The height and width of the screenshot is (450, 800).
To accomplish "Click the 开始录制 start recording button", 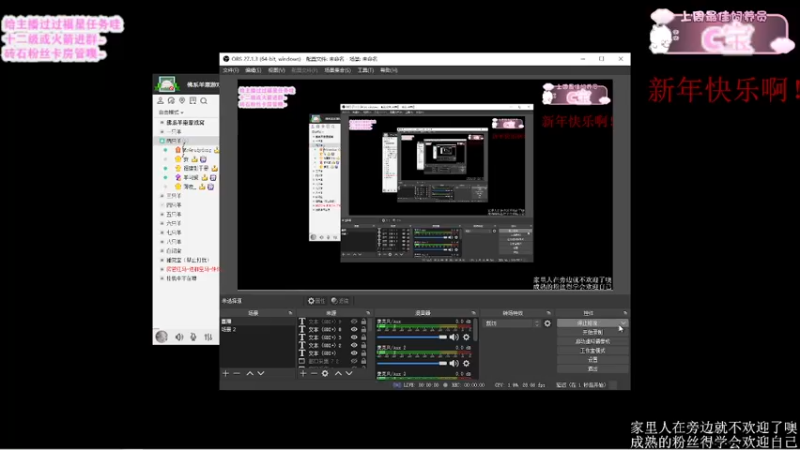I will (592, 332).
